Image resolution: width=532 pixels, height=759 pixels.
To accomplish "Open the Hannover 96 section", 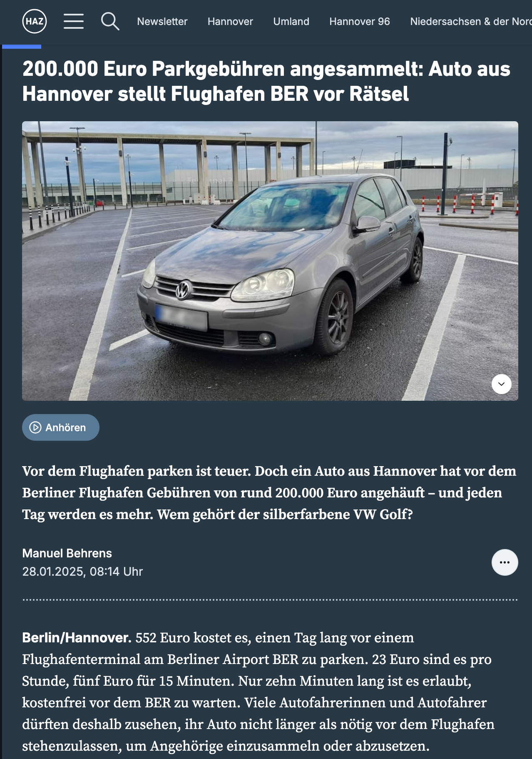I will 360,21.
